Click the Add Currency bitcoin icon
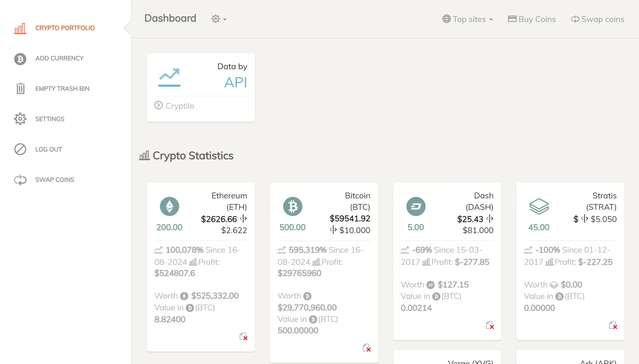The height and width of the screenshot is (364, 639). click(20, 59)
